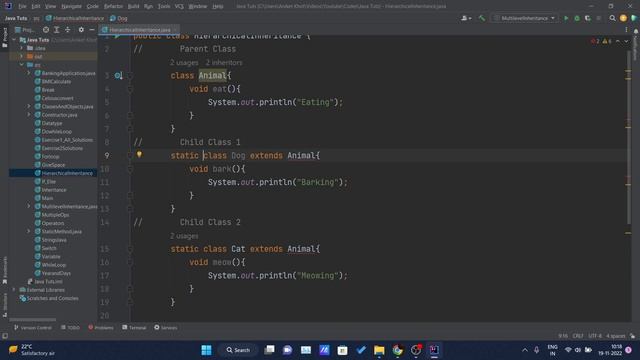Click the '2 inheritors' code hint
The image size is (640, 360).
(224, 62)
